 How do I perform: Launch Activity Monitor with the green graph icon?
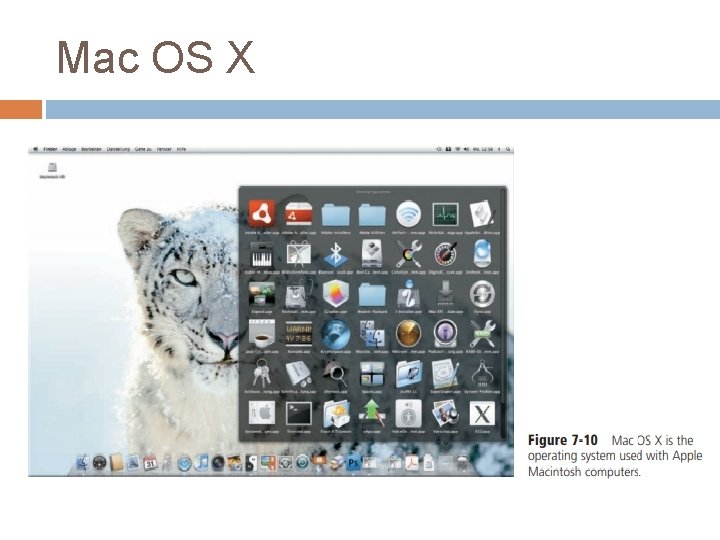click(x=445, y=214)
